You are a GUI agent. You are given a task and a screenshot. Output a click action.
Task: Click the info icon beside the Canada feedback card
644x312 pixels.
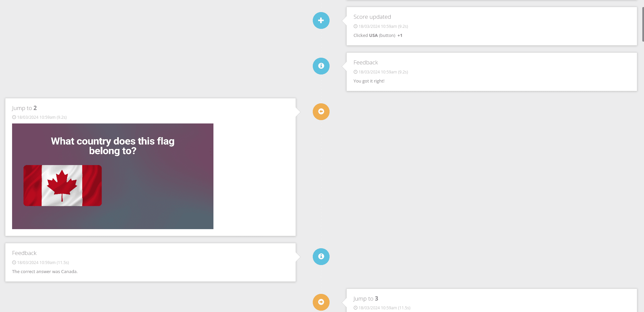coord(321,257)
